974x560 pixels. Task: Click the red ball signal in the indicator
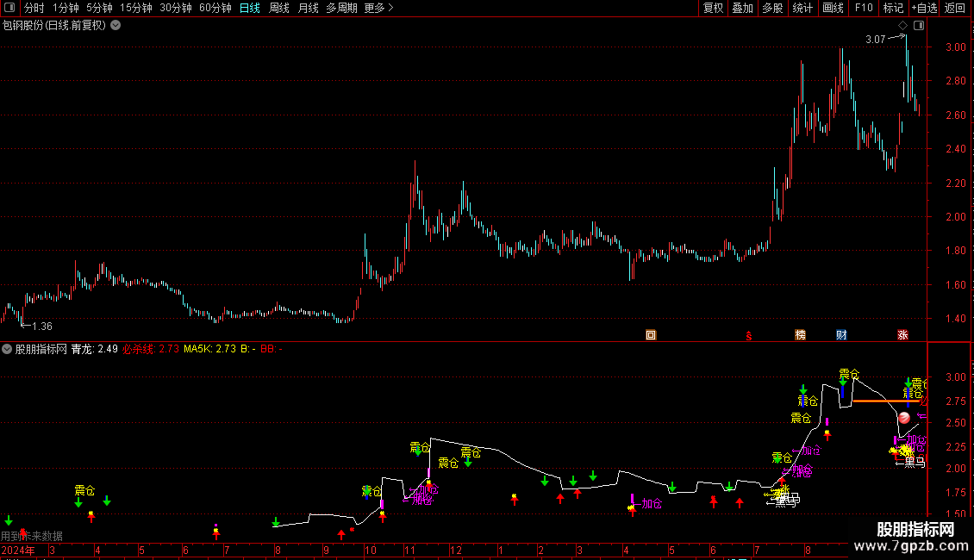click(x=904, y=418)
